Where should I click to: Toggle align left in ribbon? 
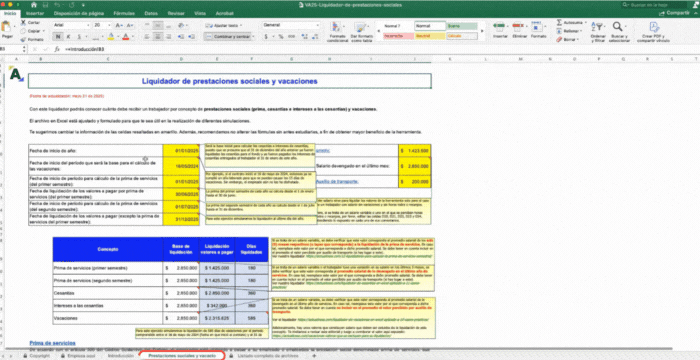[x=147, y=37]
